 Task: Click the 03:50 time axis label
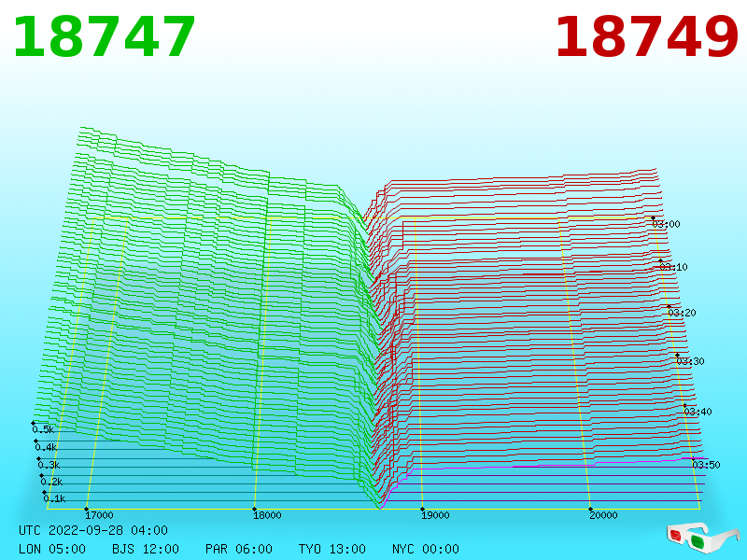click(707, 465)
